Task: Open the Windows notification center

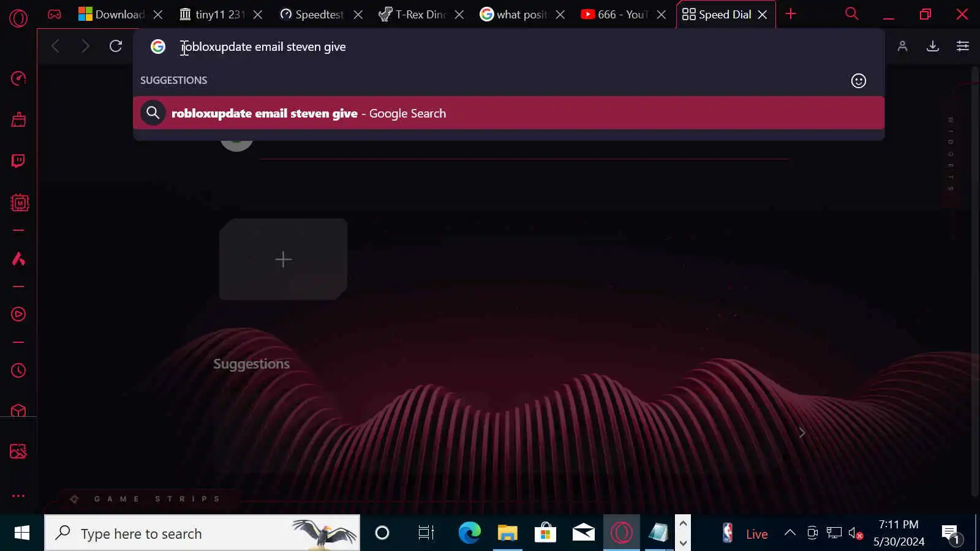Action: pyautogui.click(x=951, y=534)
